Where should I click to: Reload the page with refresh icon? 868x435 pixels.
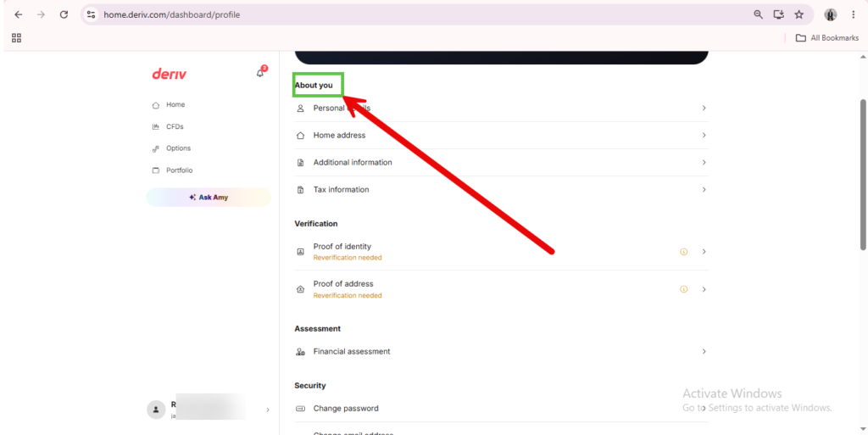pyautogui.click(x=64, y=15)
